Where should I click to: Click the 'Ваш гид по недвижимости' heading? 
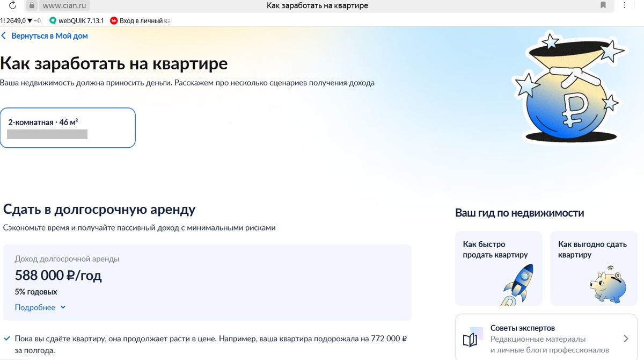click(x=519, y=213)
